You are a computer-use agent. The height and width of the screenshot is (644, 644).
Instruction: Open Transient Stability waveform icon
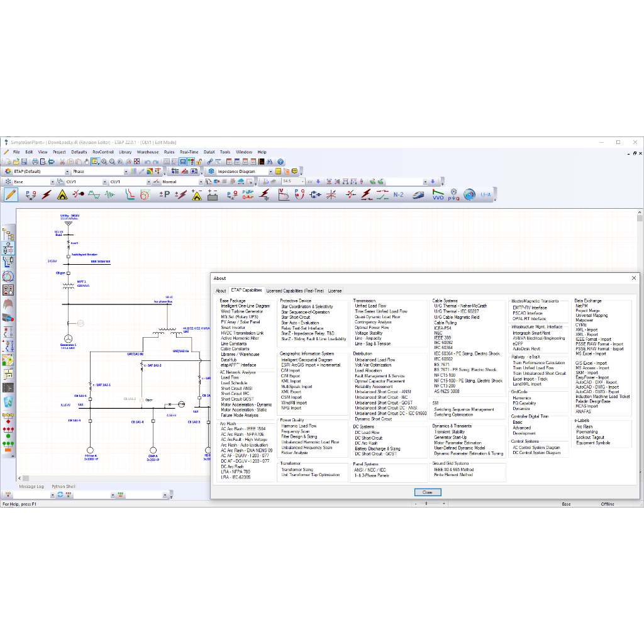[109, 195]
